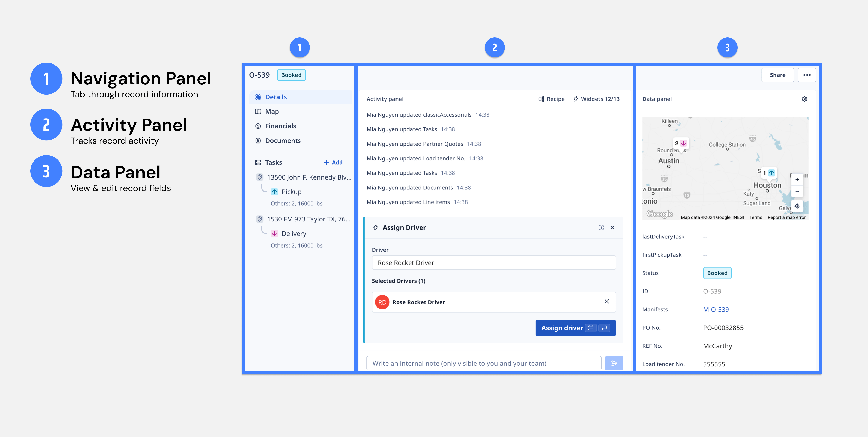Open the Financials section

280,126
